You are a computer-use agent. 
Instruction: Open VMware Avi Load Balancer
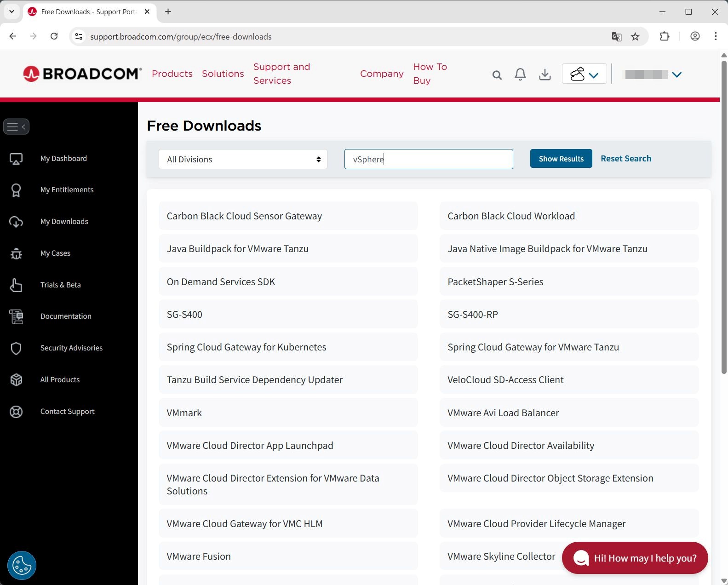[x=569, y=413]
